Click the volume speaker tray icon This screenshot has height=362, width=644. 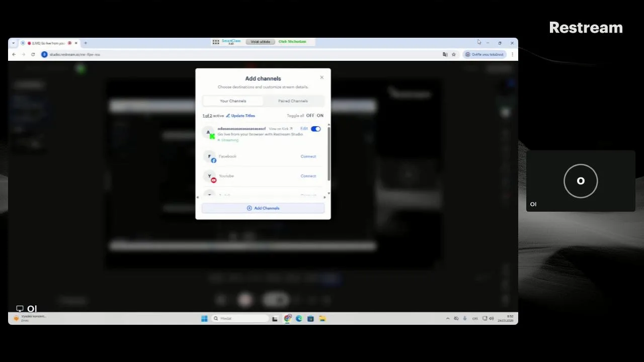coord(491,318)
